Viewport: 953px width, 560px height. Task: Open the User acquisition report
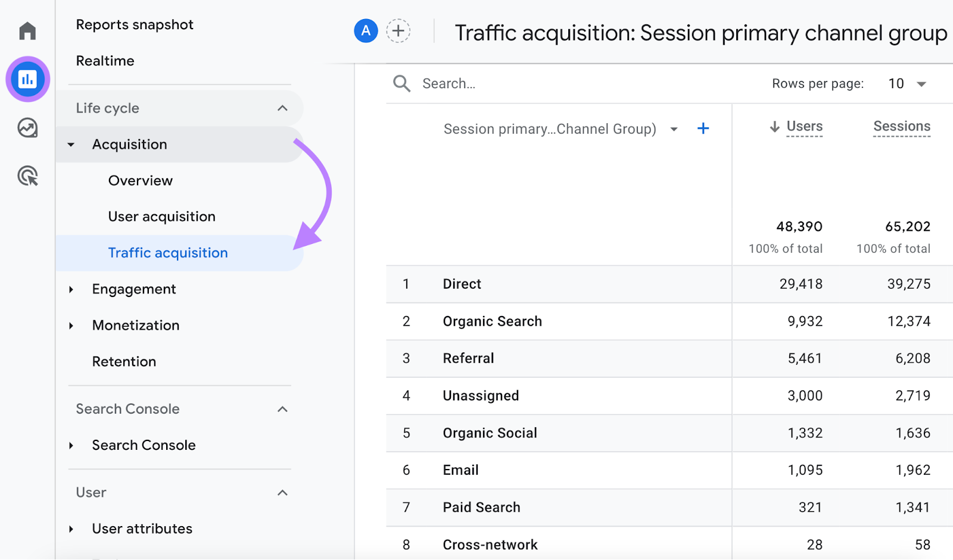point(161,216)
